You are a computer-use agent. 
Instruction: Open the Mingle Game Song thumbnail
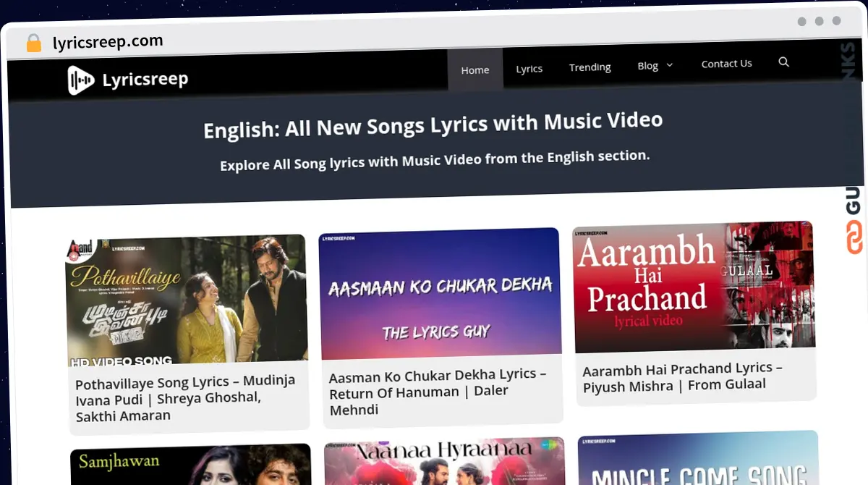click(698, 457)
